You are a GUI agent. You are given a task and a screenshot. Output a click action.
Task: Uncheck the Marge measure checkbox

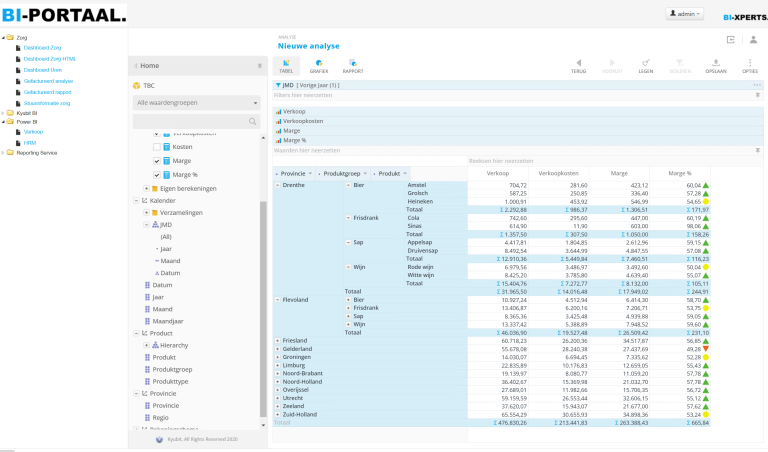pyautogui.click(x=157, y=161)
